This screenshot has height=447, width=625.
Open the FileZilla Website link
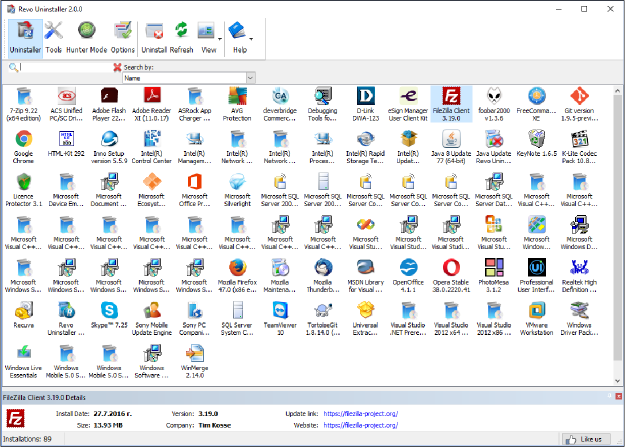(361, 425)
